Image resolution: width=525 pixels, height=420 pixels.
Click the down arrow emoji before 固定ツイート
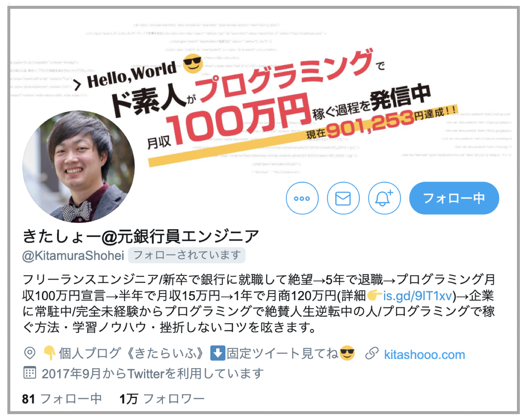pos(218,353)
